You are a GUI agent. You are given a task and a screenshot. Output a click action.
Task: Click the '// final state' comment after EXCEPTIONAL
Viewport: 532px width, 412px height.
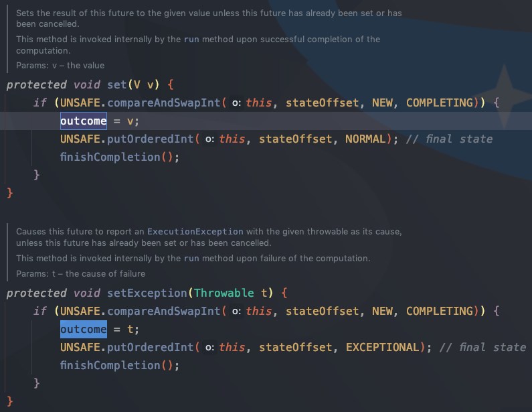click(482, 347)
